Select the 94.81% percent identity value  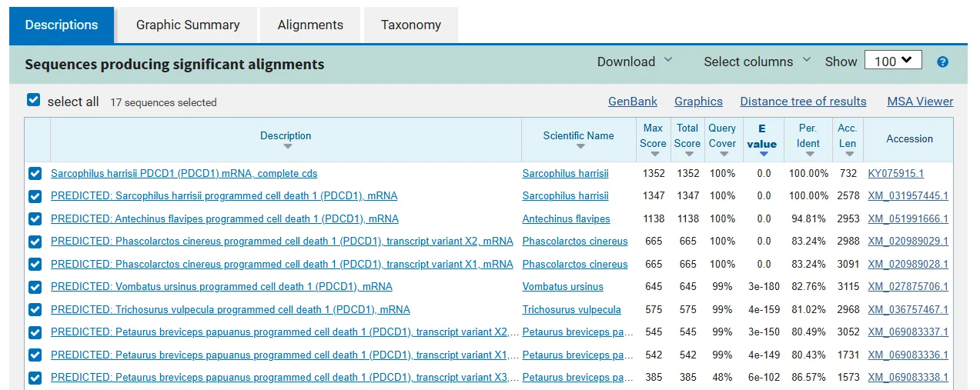click(809, 219)
